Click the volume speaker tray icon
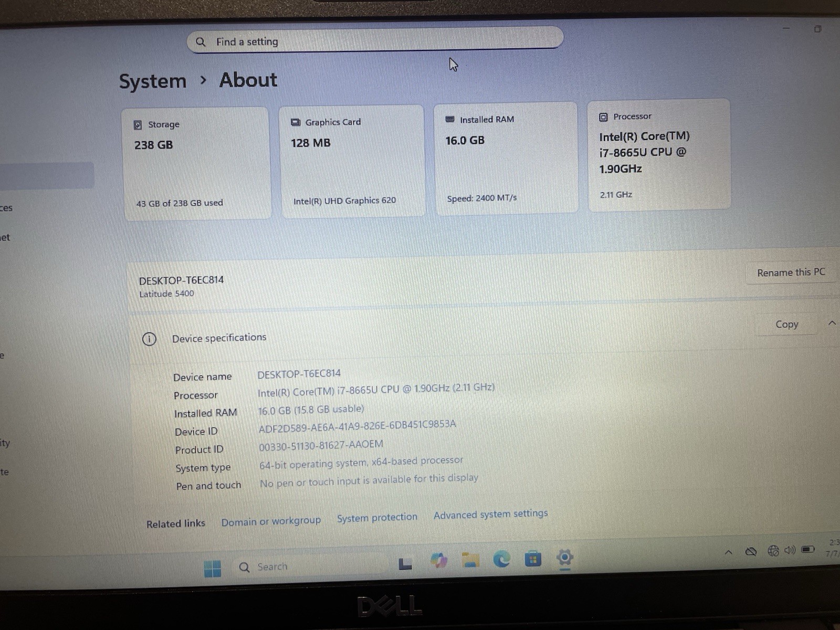This screenshot has width=840, height=630. [x=790, y=550]
